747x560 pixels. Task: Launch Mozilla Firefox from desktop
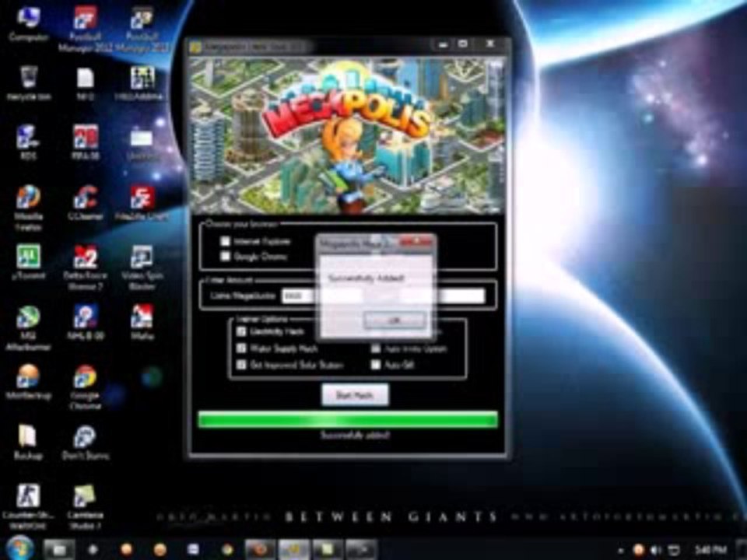(x=29, y=207)
